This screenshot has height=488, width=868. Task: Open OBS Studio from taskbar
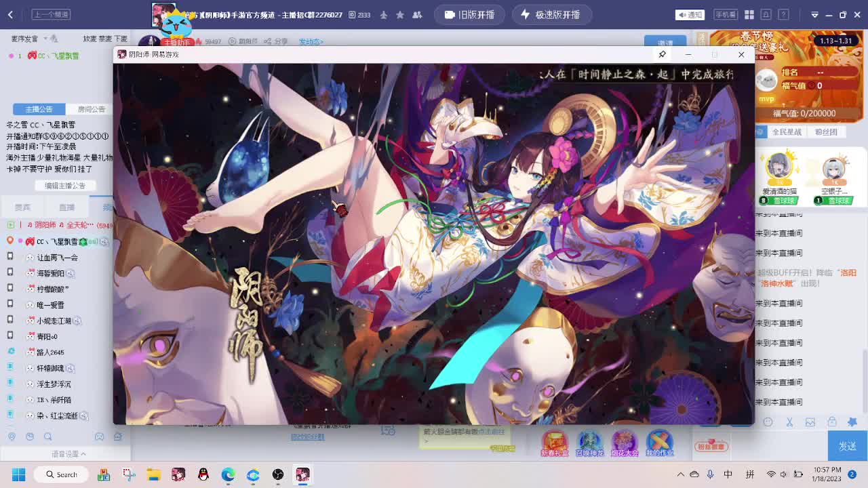point(278,474)
